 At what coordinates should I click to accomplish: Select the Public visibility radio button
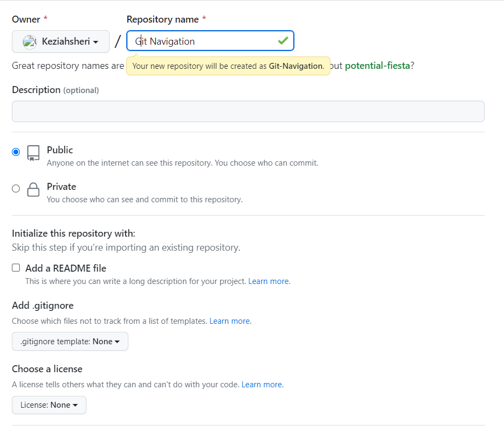(x=16, y=152)
